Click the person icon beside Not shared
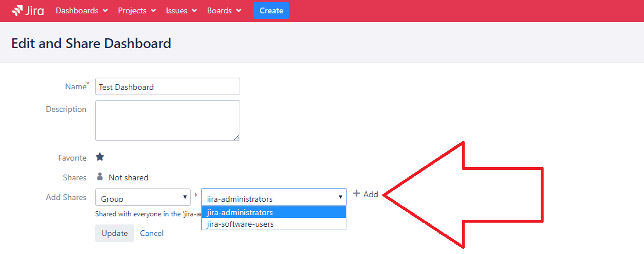Screen dimensions: 644x254 point(100,176)
